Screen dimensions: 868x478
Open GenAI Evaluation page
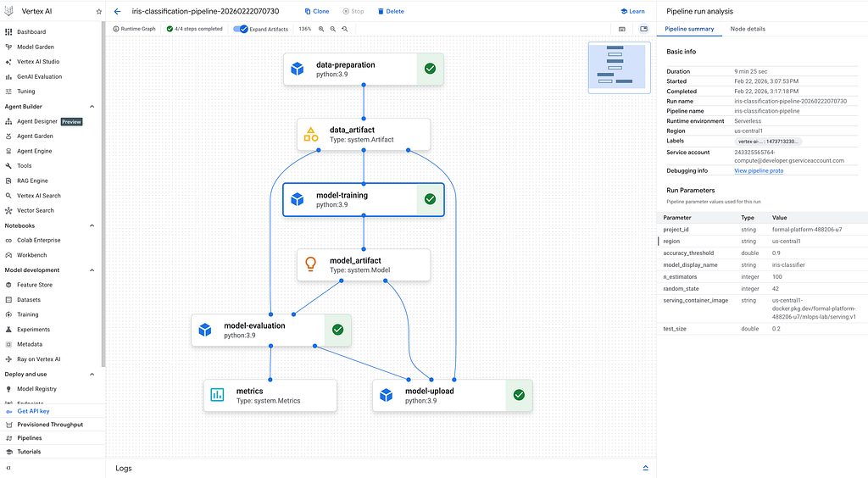(x=39, y=77)
